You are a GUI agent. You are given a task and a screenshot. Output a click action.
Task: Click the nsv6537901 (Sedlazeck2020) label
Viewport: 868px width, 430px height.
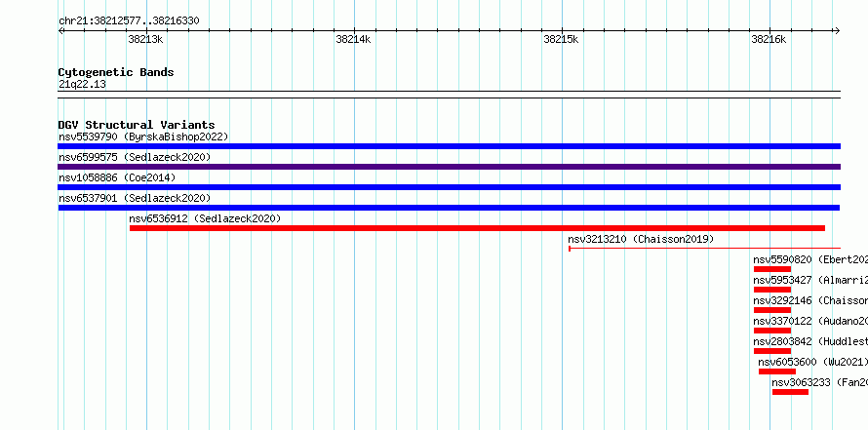click(x=135, y=198)
